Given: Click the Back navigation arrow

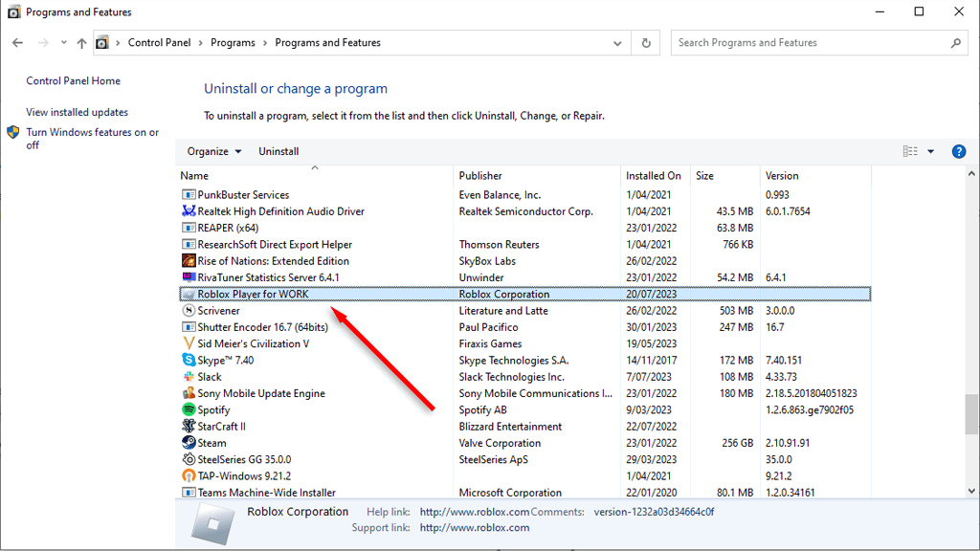Looking at the screenshot, I should pyautogui.click(x=17, y=43).
